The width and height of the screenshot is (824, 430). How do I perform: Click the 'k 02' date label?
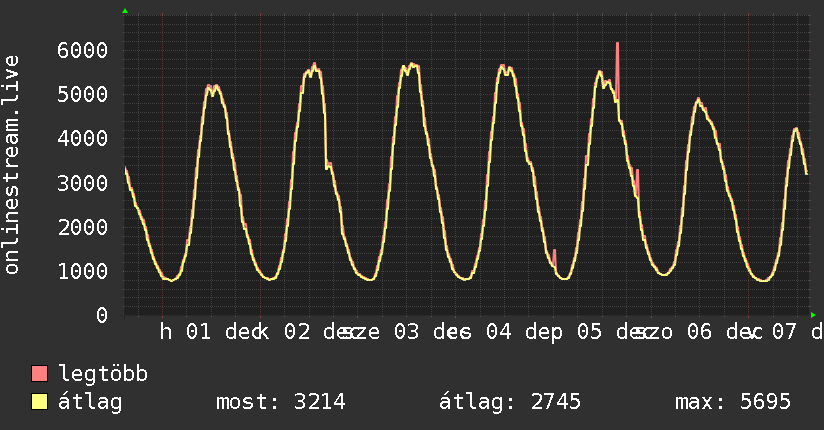pyautogui.click(x=284, y=333)
